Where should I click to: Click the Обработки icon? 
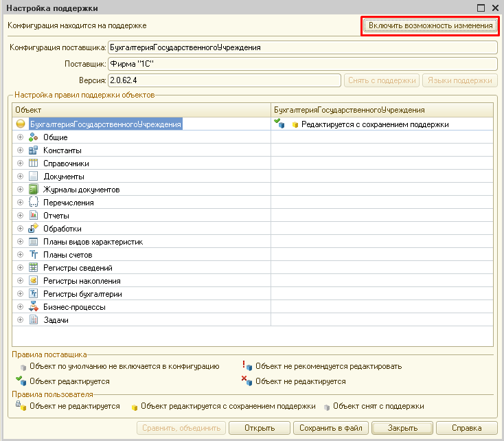(x=33, y=228)
